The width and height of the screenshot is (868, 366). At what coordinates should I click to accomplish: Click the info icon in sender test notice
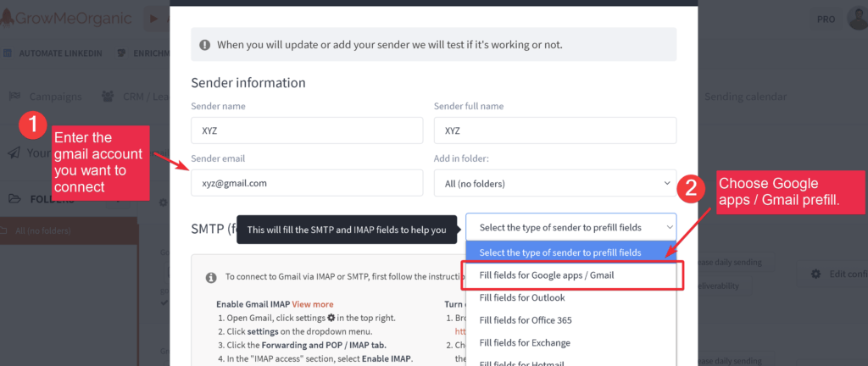[205, 45]
